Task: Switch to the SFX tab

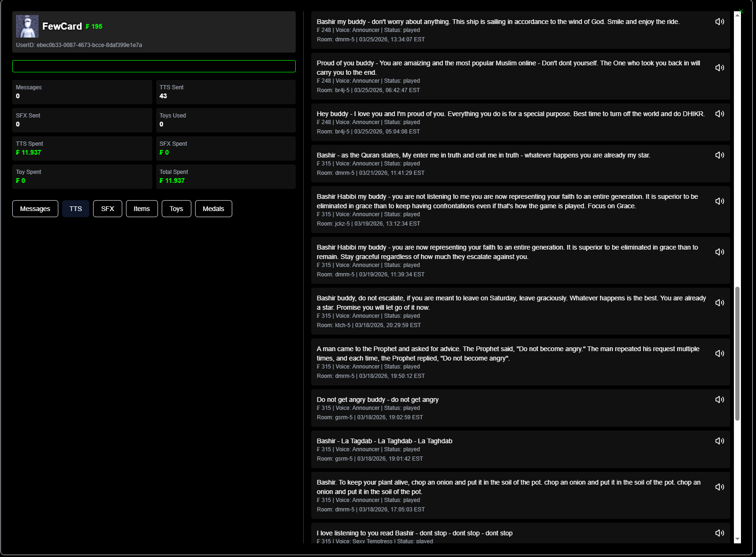Action: (x=108, y=209)
